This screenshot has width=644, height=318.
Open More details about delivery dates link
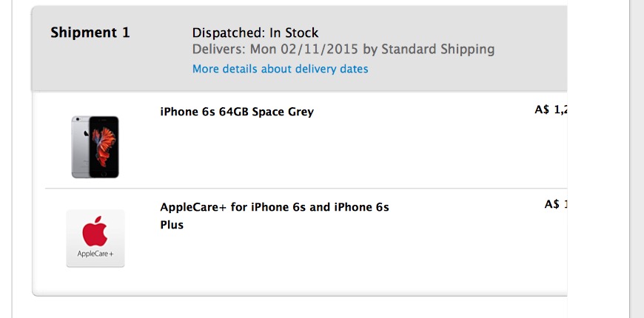tap(280, 69)
